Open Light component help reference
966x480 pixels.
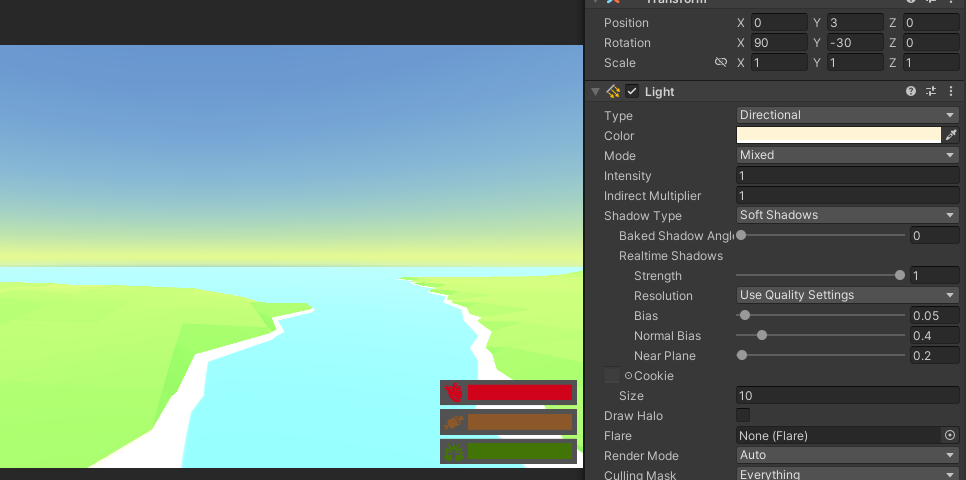coord(911,92)
